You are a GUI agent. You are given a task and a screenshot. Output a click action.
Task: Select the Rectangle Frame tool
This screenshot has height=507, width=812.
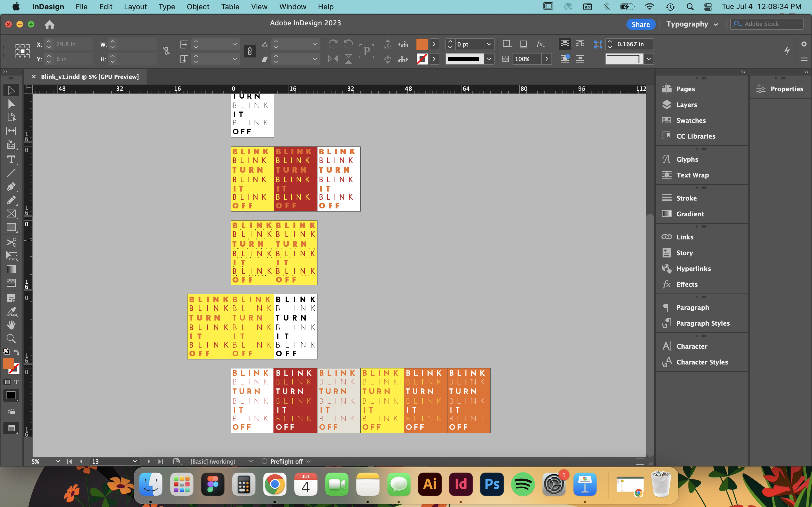tap(11, 214)
